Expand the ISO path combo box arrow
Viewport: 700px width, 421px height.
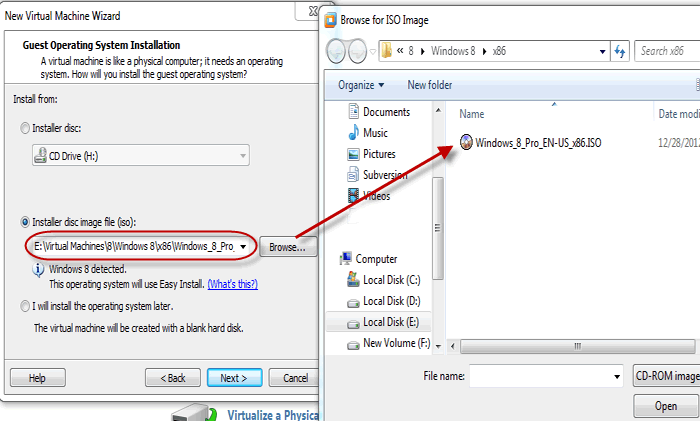(243, 246)
